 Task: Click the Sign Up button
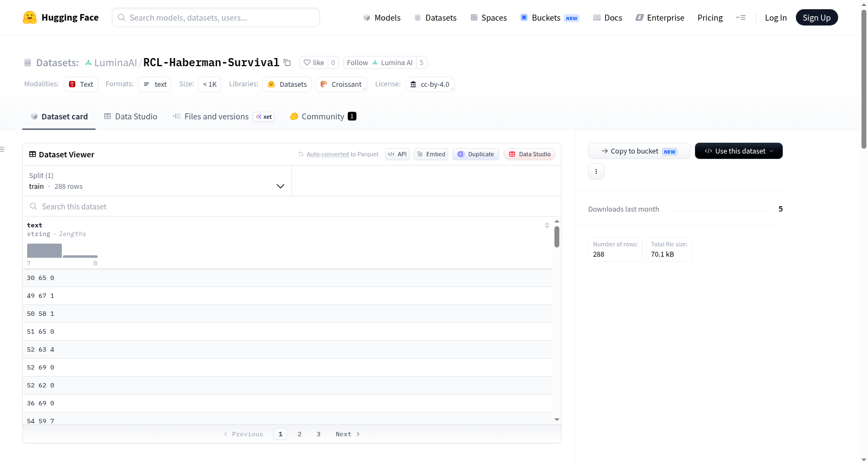816,17
